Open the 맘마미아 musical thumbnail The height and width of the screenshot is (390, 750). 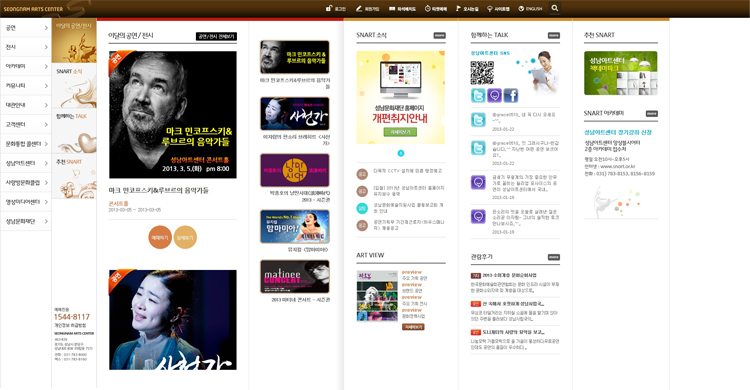pyautogui.click(x=295, y=226)
